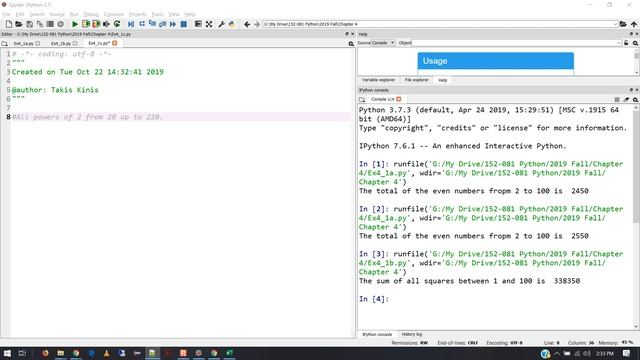640x360 pixels.
Task: Open the Tools menu
Action: [x=157, y=14]
